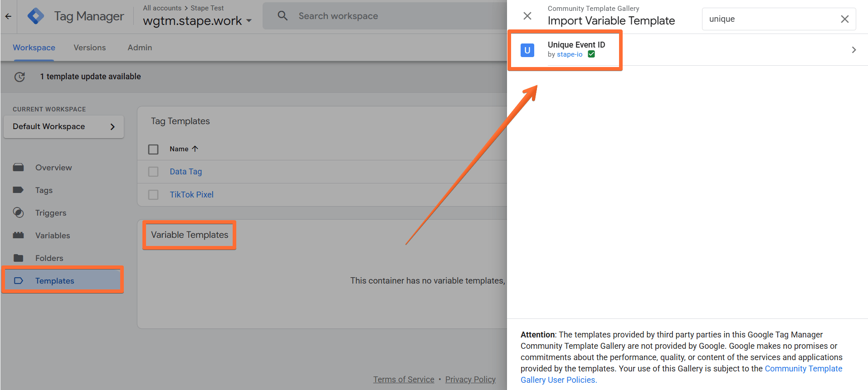The height and width of the screenshot is (390, 868).
Task: Switch to the Workspace tab
Action: pyautogui.click(x=34, y=48)
